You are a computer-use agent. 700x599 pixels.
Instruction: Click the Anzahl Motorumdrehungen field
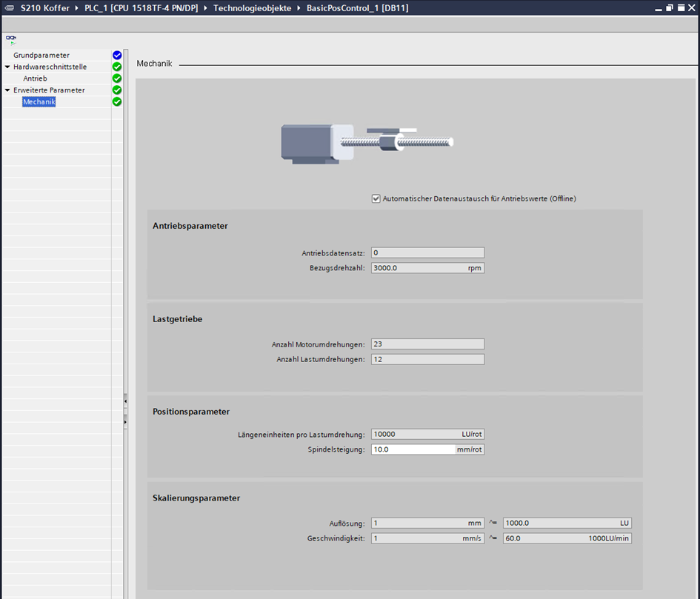(427, 344)
